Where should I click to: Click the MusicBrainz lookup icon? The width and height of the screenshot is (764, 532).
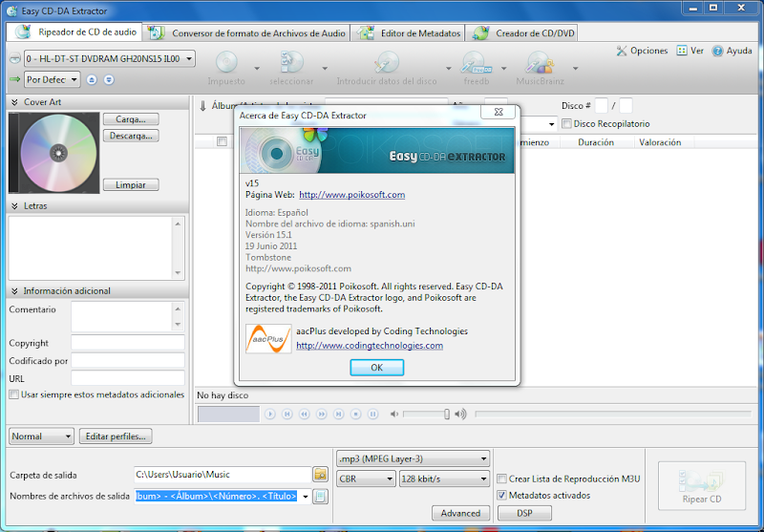click(x=540, y=62)
